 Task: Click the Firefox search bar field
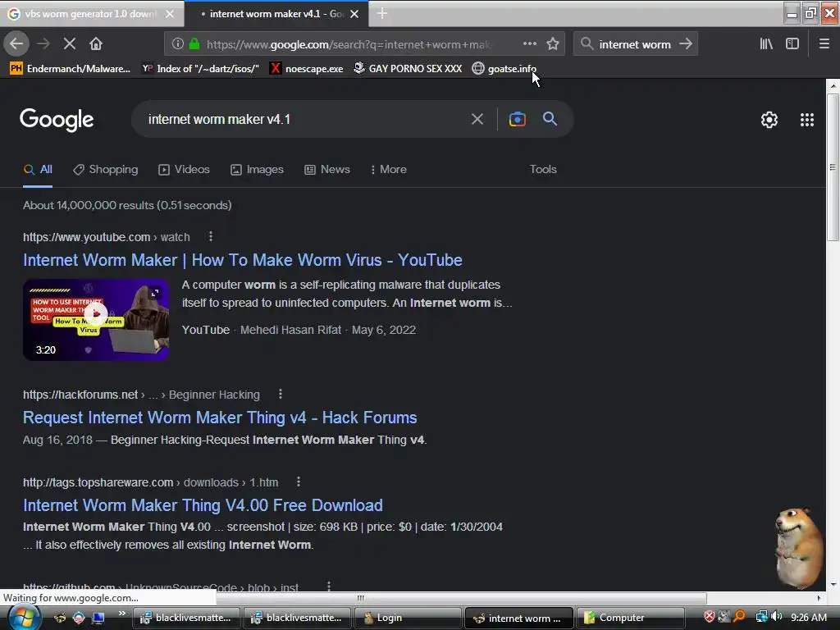[x=635, y=44]
